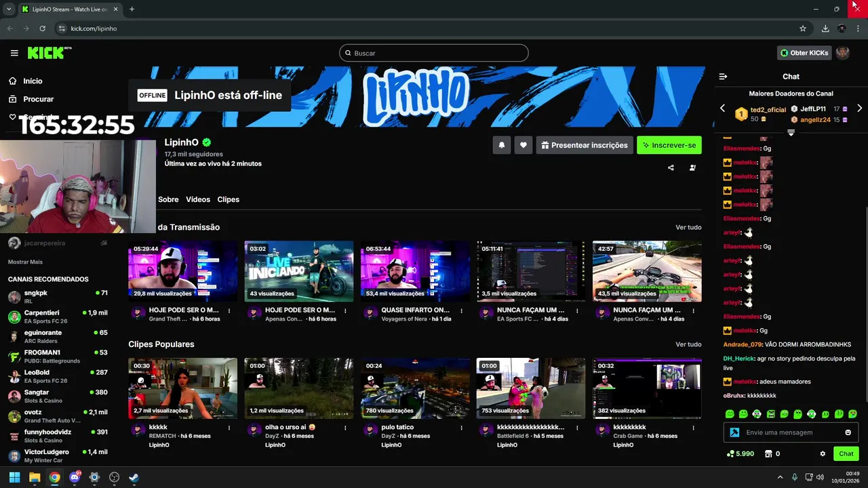The image size is (868, 488).
Task: Open the chat shop icon
Action: tap(768, 454)
